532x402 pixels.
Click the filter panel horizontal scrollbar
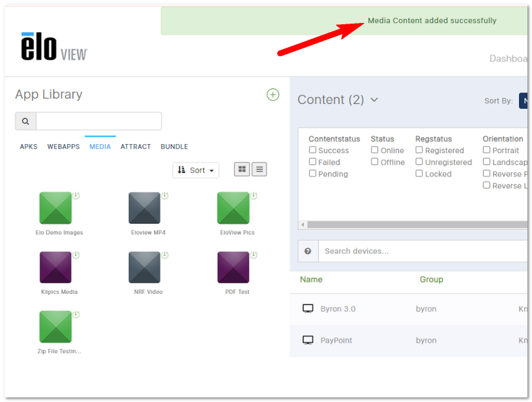click(x=417, y=225)
